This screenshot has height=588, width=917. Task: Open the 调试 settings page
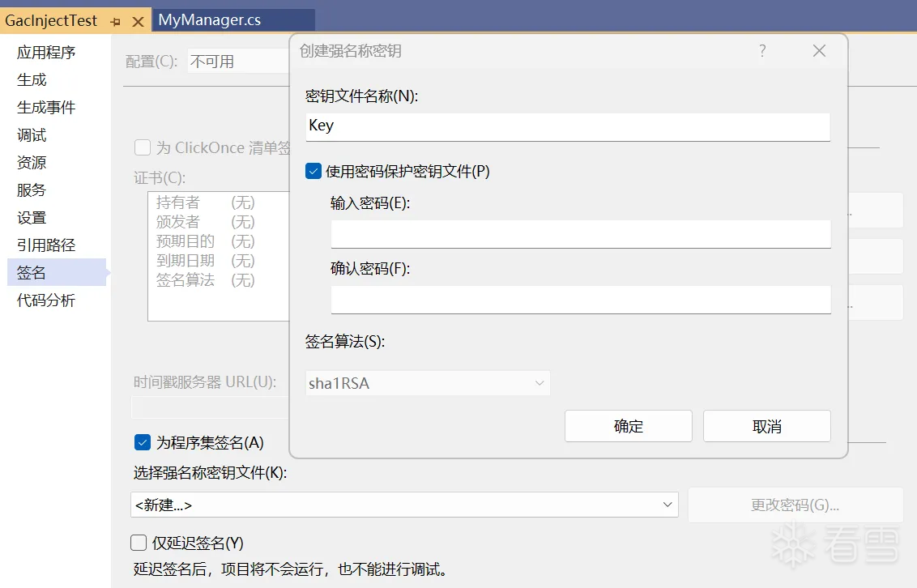(x=31, y=134)
